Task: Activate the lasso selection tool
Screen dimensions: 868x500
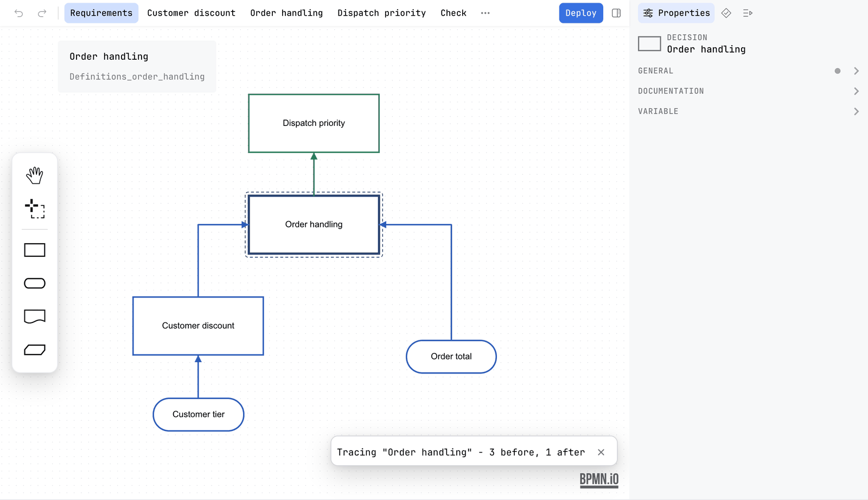Action: pyautogui.click(x=35, y=208)
